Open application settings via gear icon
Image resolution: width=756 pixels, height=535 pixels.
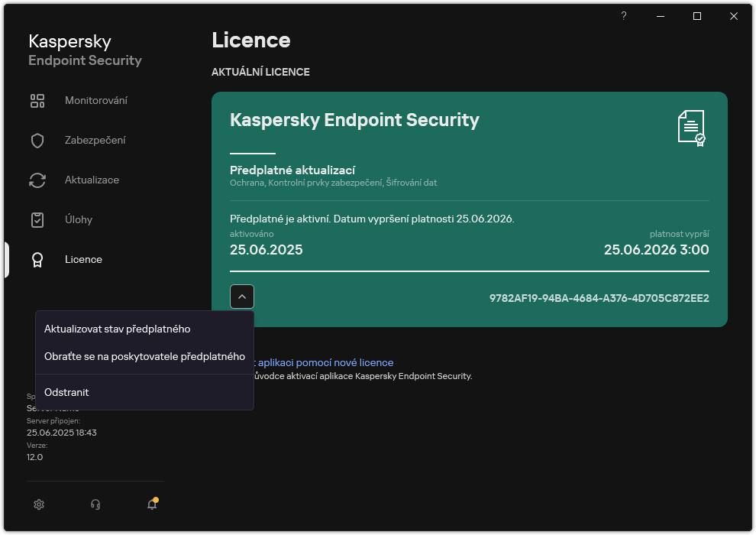click(38, 504)
